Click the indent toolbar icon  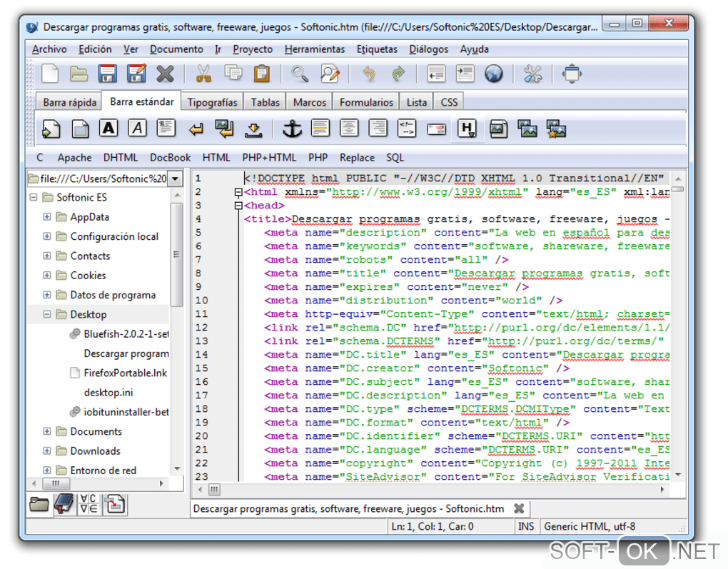465,74
